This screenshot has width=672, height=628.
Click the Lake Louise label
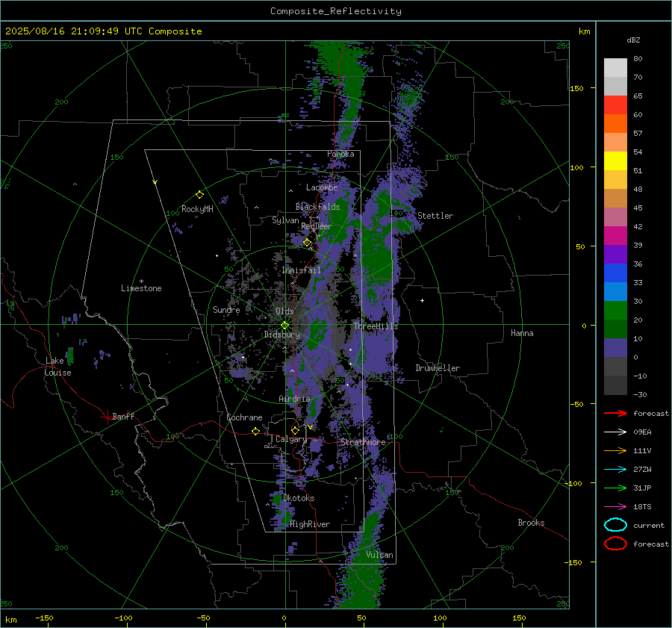pyautogui.click(x=57, y=367)
